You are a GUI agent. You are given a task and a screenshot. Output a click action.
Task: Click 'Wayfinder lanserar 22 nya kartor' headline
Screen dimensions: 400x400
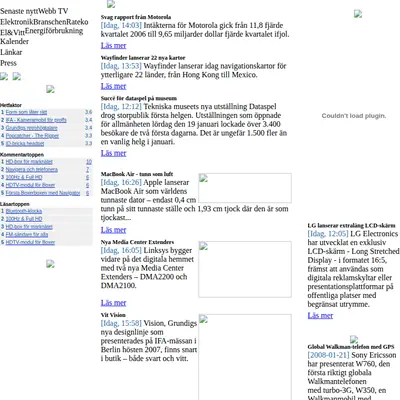coord(143,58)
